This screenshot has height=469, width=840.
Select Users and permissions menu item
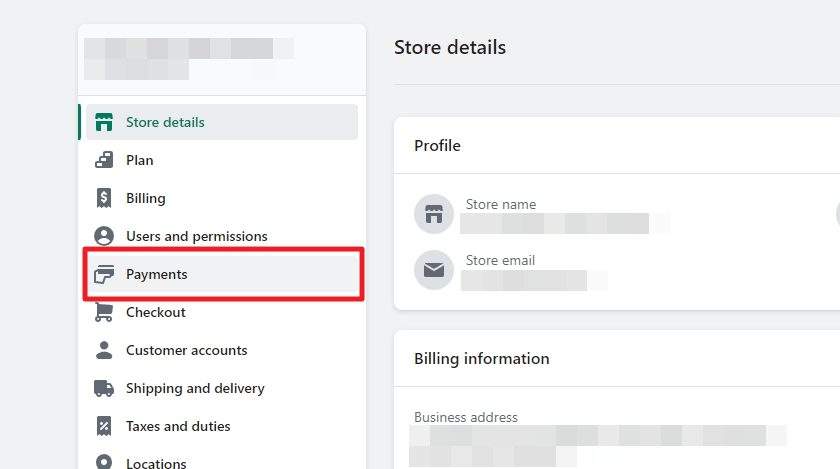pos(222,236)
